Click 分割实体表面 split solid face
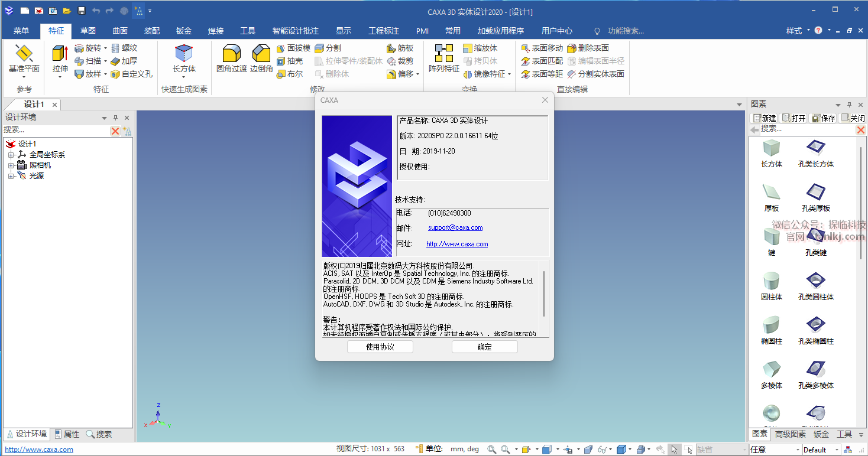Image resolution: width=868 pixels, height=456 pixels. tap(596, 74)
